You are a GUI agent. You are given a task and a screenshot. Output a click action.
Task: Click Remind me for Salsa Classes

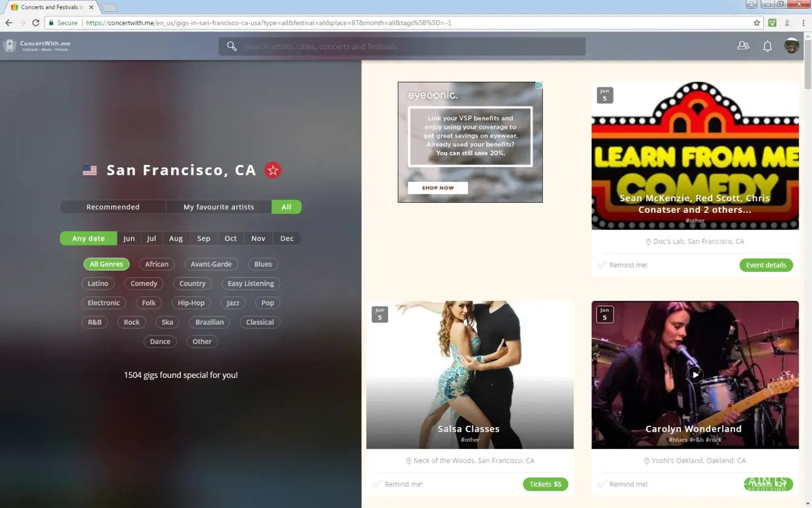point(398,484)
